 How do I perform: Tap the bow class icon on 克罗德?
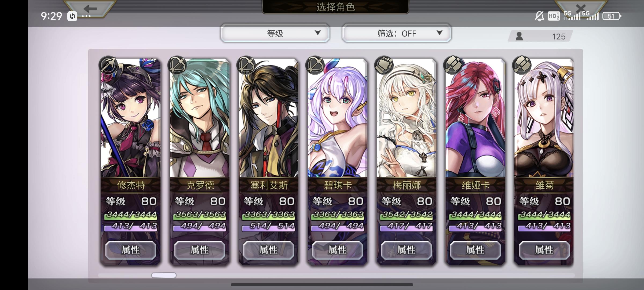click(177, 65)
